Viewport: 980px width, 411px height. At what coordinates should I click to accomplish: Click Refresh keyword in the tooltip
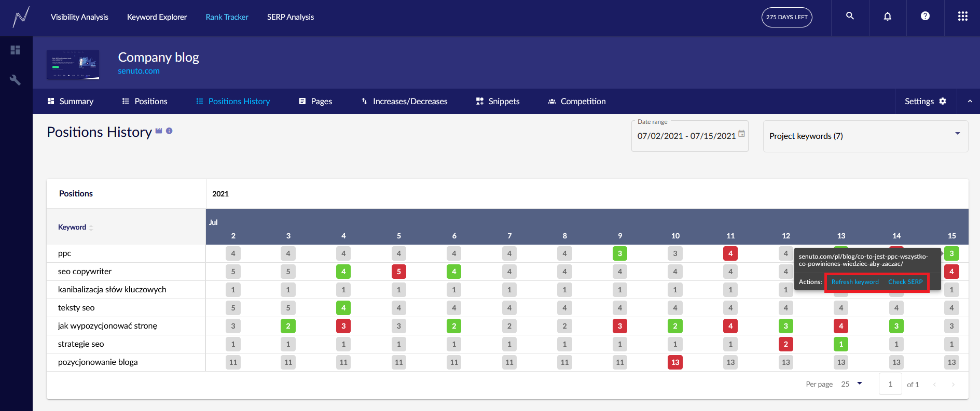(x=855, y=282)
